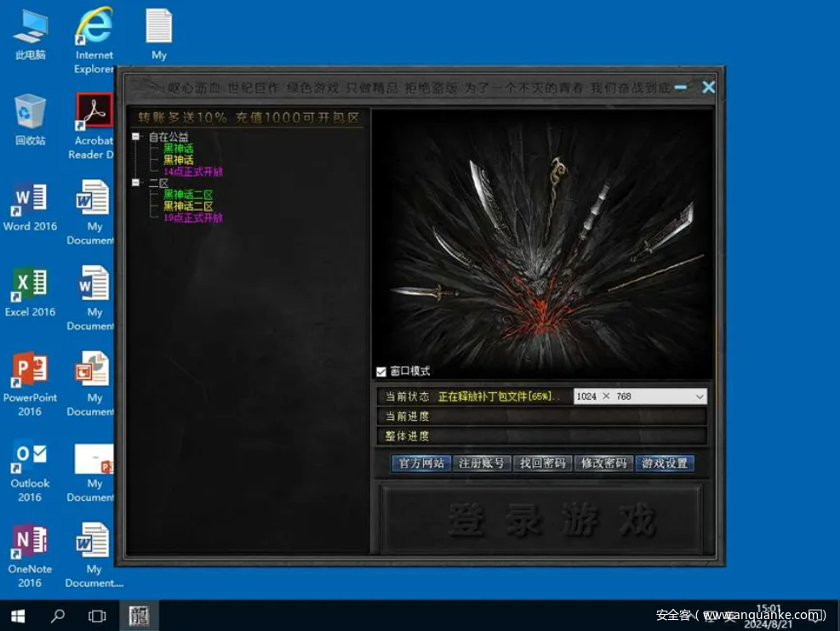The height and width of the screenshot is (631, 840).
Task: Toggle the 窗口模式 checkbox
Action: pyautogui.click(x=381, y=372)
